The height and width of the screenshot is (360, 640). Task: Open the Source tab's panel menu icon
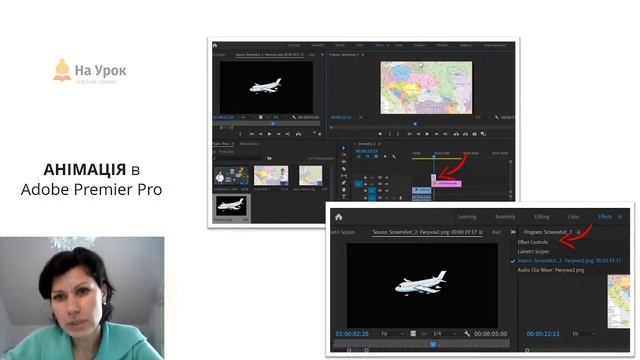481,232
